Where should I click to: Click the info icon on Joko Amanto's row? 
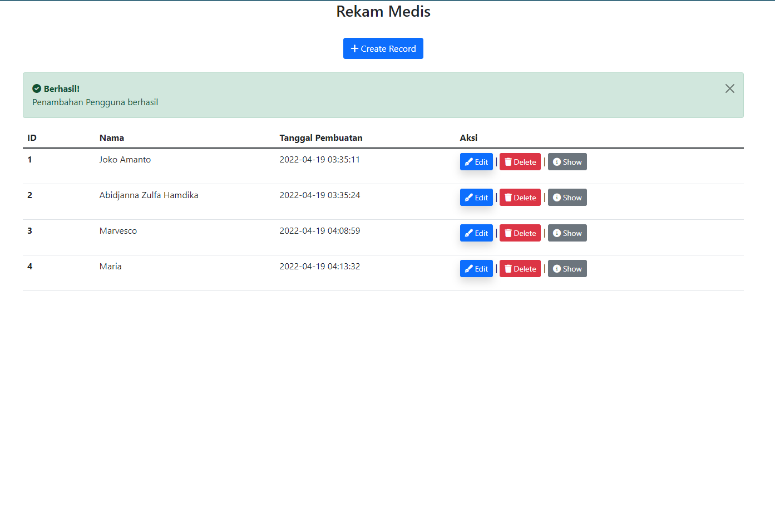[557, 161]
